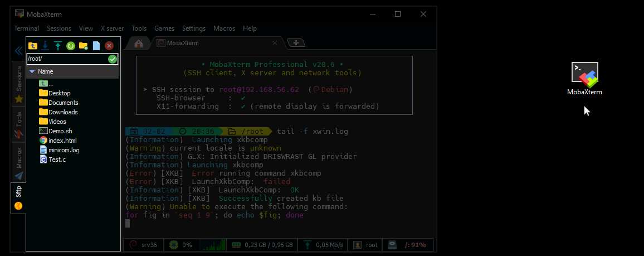Open the Games menu

[x=164, y=28]
